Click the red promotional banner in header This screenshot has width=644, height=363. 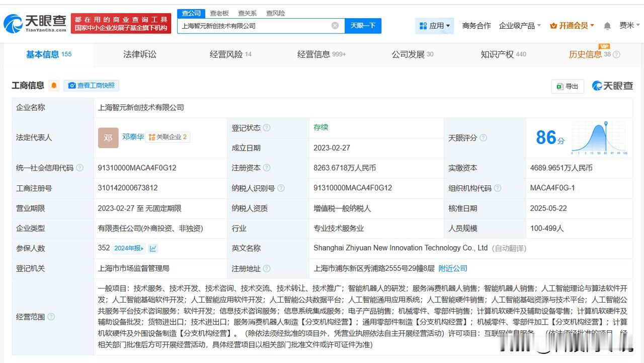tap(121, 24)
